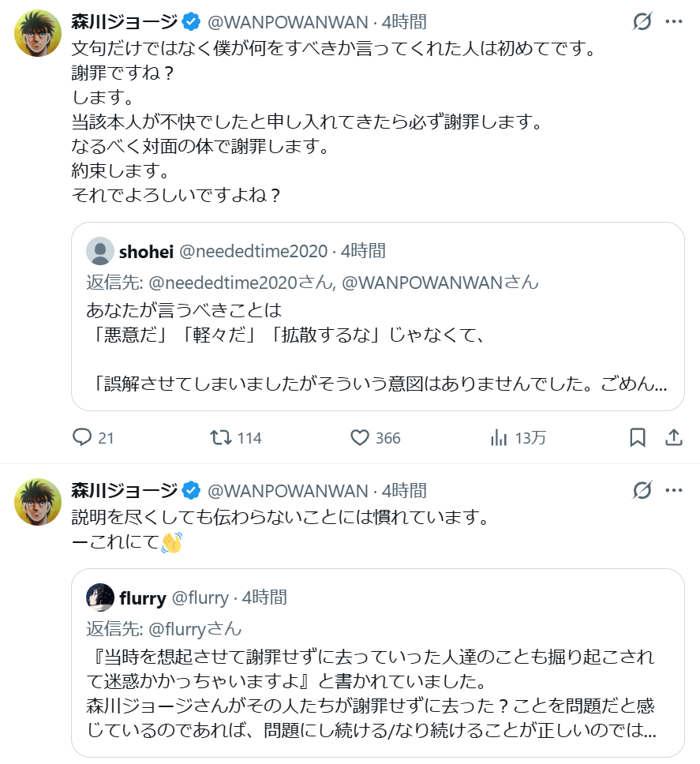Open 森川ジョージ avatar on the second tweet
The height and width of the screenshot is (764, 700).
coord(38,503)
